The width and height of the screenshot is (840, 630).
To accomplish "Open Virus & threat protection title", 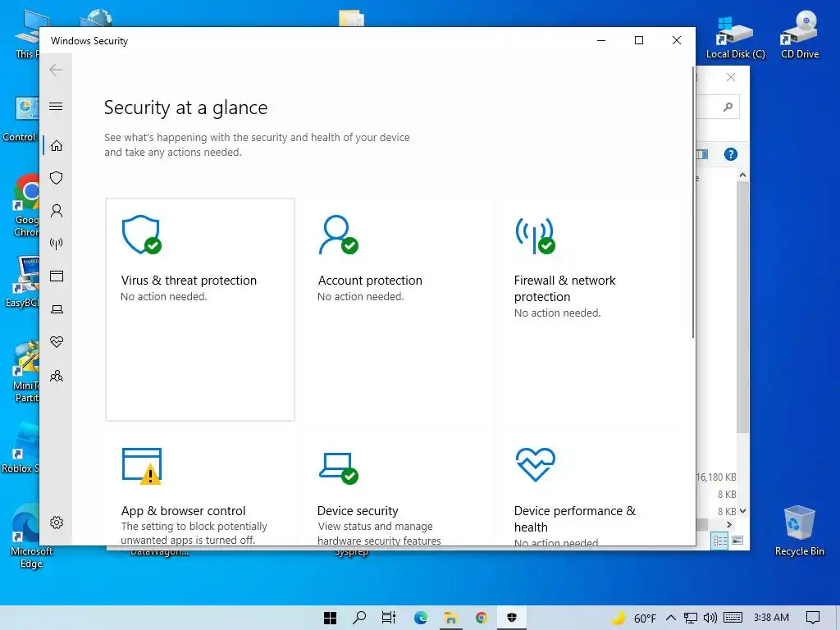I will [189, 281].
